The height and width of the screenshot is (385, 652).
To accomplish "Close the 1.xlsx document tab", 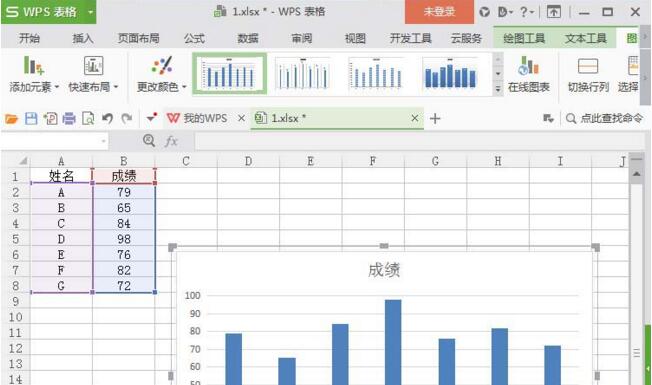I will point(415,118).
